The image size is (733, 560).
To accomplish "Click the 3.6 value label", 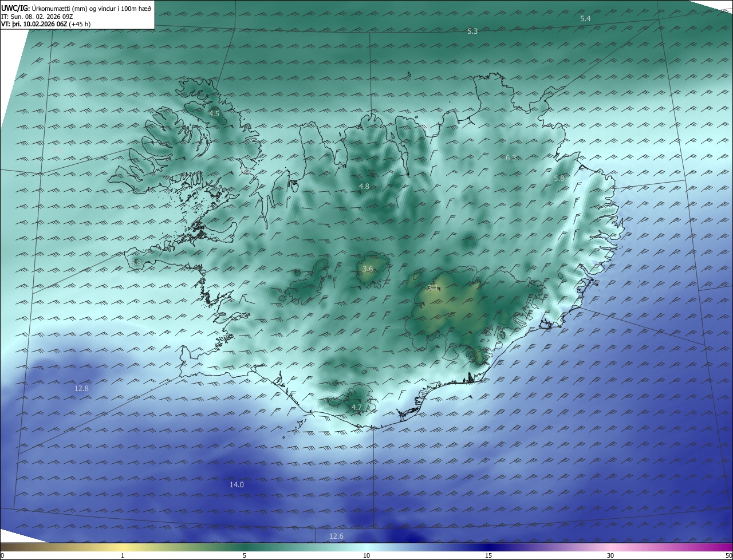I will pyautogui.click(x=368, y=269).
